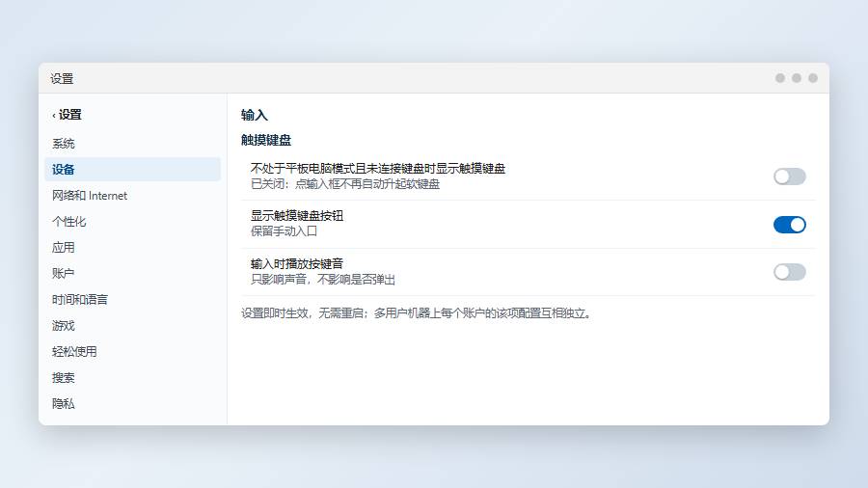Click the 保留手动入口 description text

pyautogui.click(x=284, y=231)
